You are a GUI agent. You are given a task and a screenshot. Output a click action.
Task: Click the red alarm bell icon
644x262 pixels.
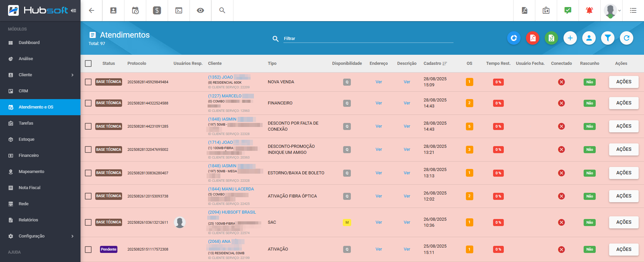tap(589, 10)
